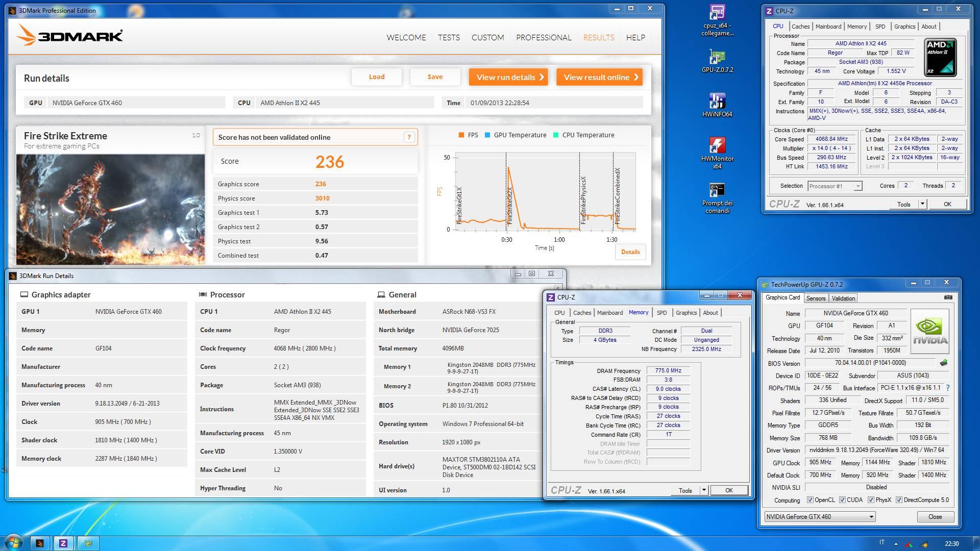Click the NVIDIA logo in GPU-Z

(930, 331)
